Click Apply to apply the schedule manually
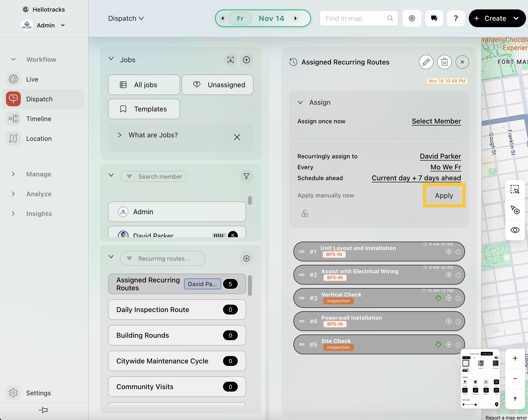This screenshot has width=528, height=420. click(x=444, y=195)
